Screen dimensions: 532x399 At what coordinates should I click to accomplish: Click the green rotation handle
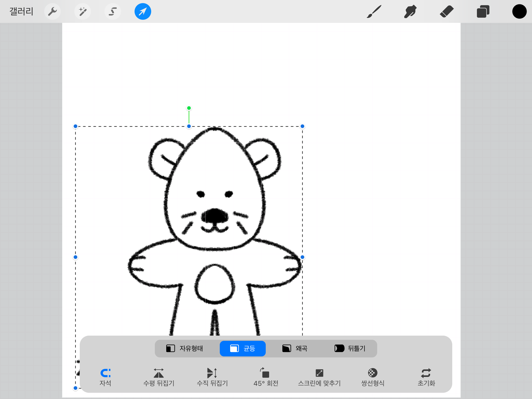click(189, 108)
